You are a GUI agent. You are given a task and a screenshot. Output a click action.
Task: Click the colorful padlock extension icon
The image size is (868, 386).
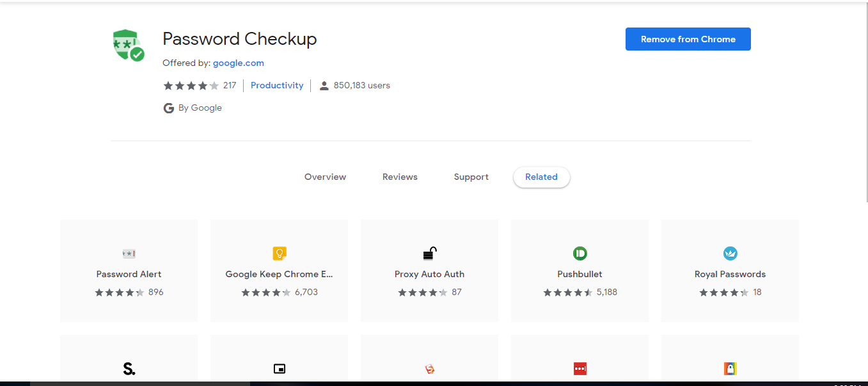(730, 369)
